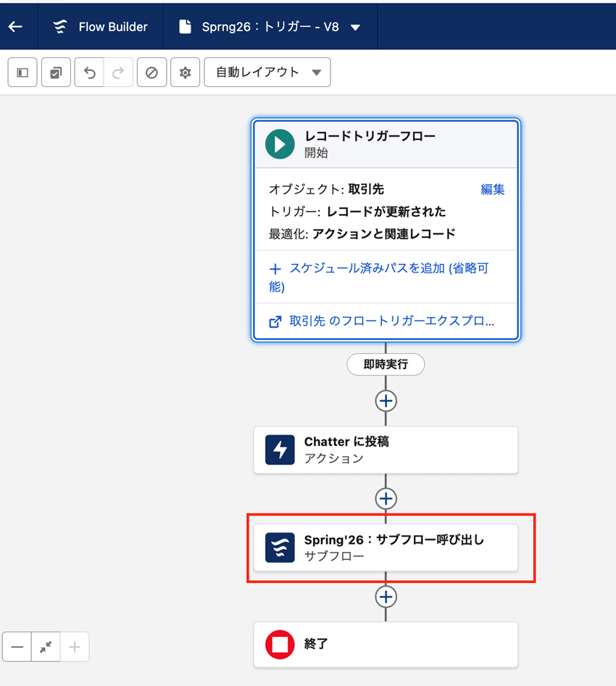Image resolution: width=616 pixels, height=686 pixels.
Task: Click the back arrow in header
Action: point(15,27)
